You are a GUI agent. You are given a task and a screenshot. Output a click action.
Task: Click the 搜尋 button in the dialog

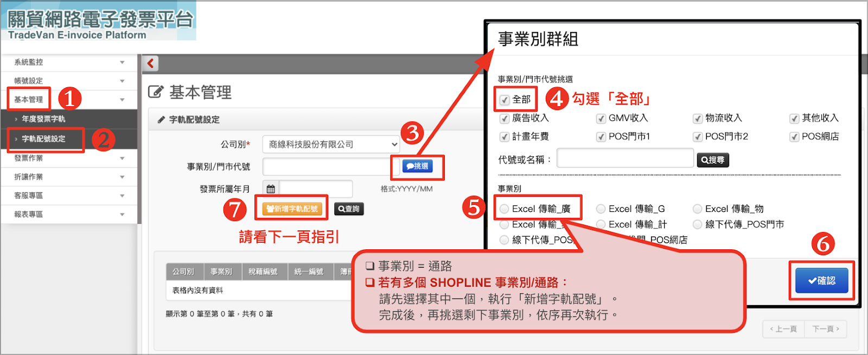(x=713, y=160)
